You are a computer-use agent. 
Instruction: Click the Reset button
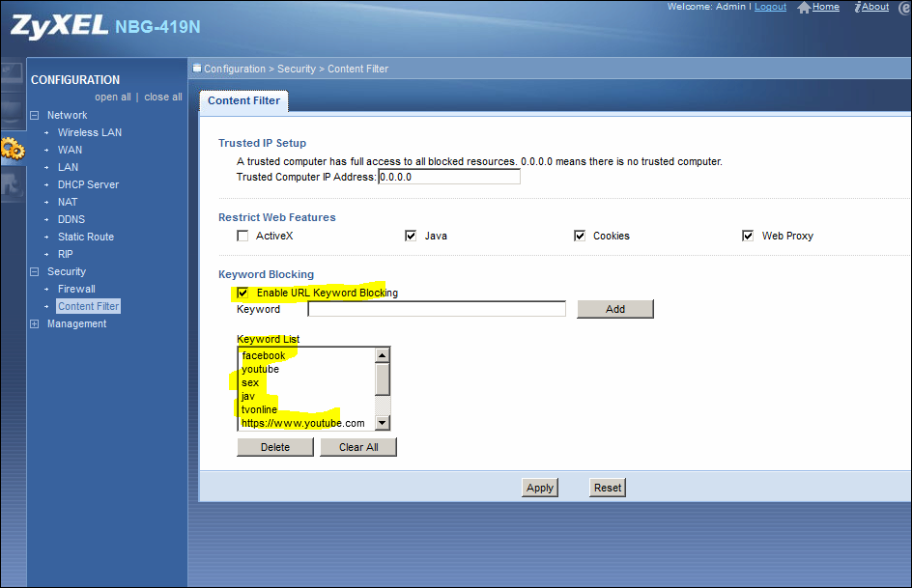point(608,488)
